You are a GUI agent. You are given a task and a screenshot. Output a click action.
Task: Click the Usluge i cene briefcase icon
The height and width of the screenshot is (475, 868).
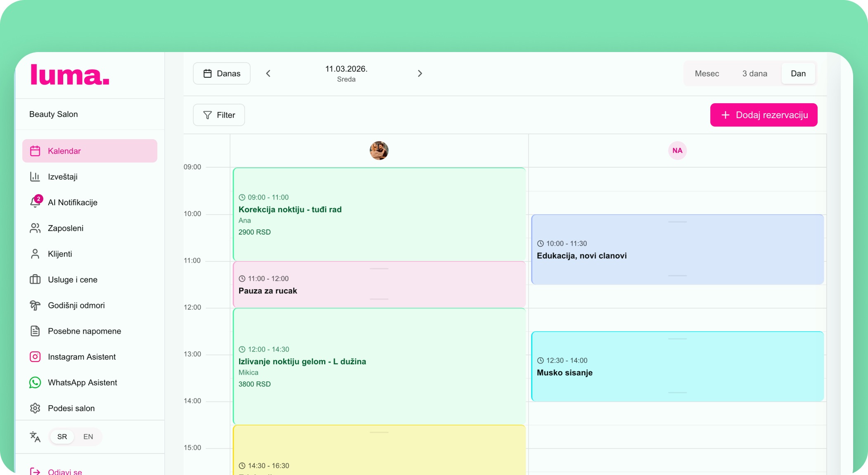[35, 280]
